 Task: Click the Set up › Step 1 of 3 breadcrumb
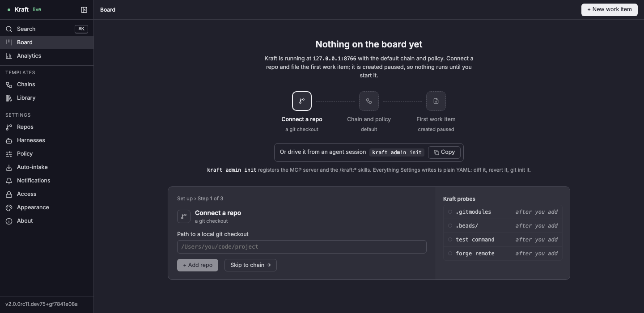point(200,199)
